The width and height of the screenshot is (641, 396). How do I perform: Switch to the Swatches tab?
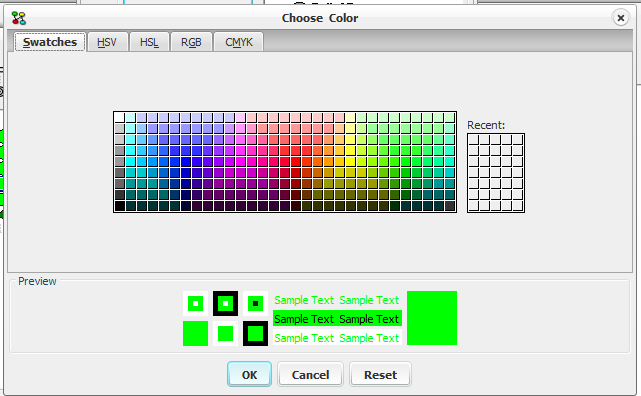point(50,42)
